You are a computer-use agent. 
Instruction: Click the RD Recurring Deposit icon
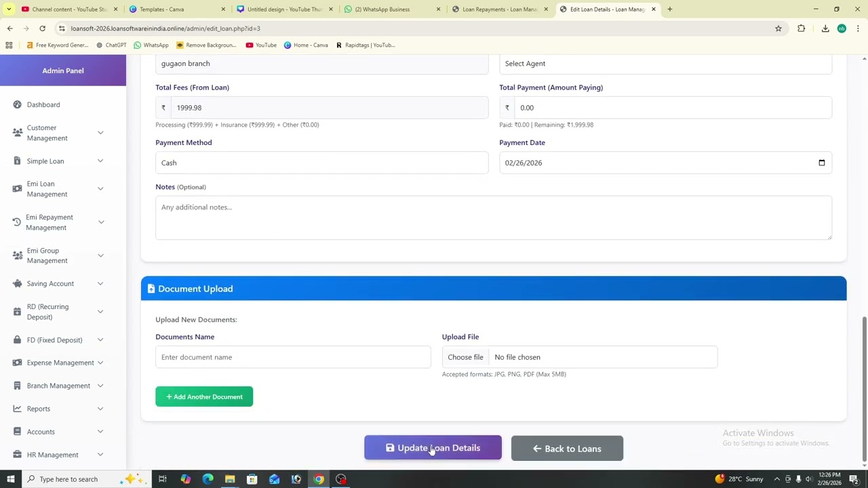[17, 312]
